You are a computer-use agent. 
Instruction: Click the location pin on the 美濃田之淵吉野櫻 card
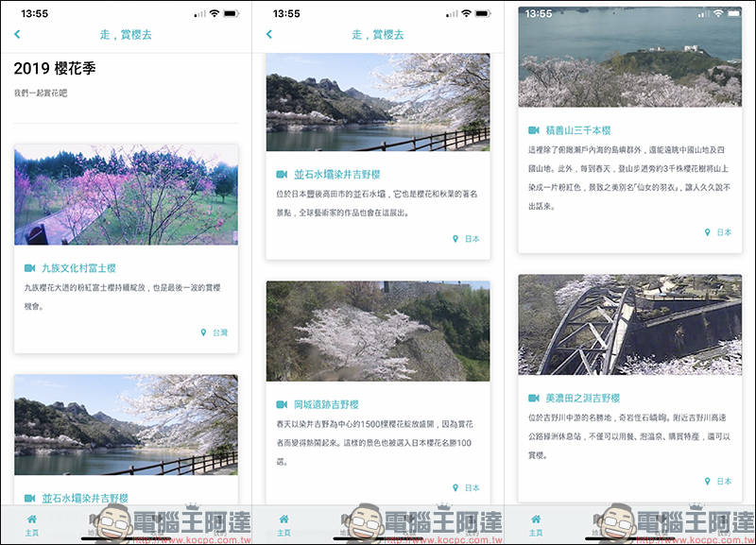pyautogui.click(x=708, y=481)
